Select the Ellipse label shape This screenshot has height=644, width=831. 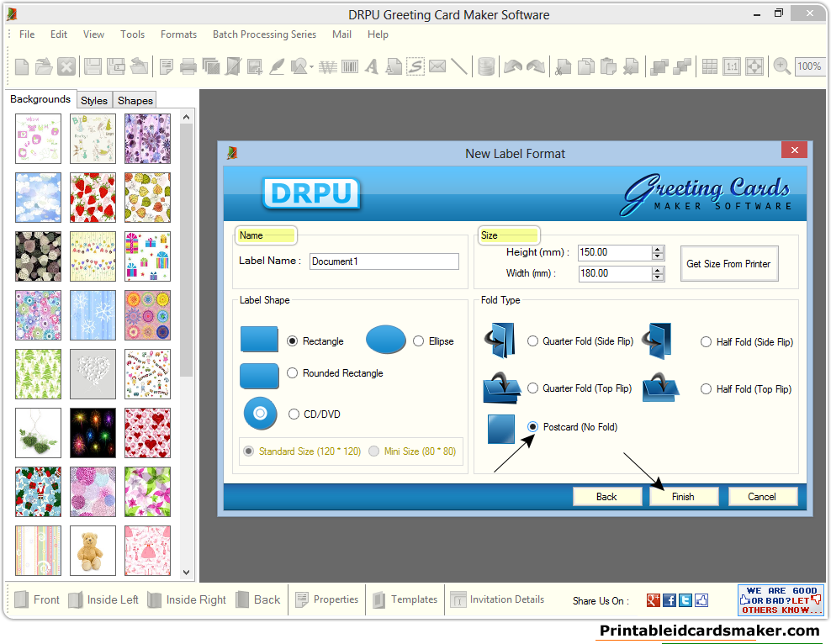click(x=419, y=341)
